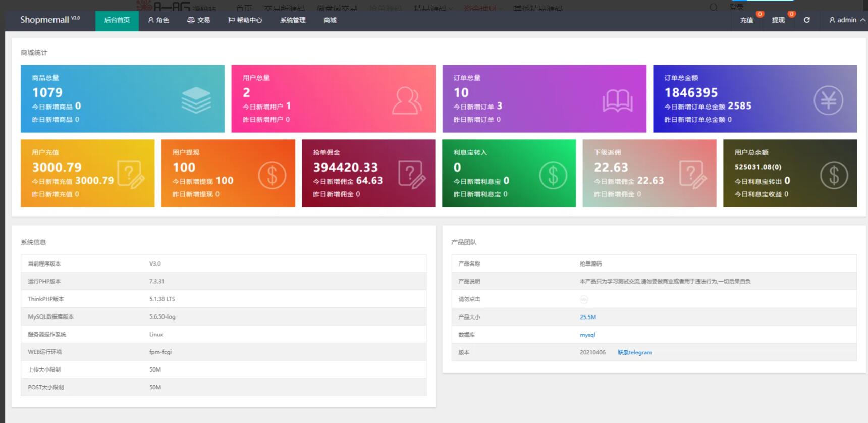This screenshot has width=868, height=423.
Task: Click the stacked layers icon in 商品总量 card
Action: tap(196, 99)
